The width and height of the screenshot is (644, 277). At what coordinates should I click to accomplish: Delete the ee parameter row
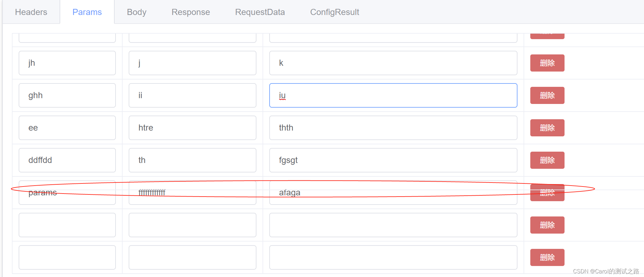coord(547,128)
